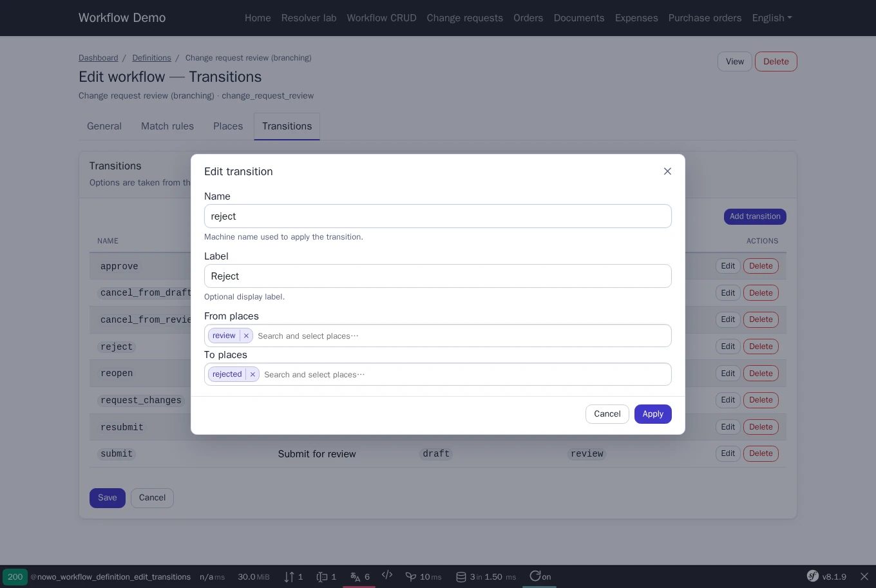Click the Add transition button
Viewport: 876px width, 588px height.
(x=755, y=216)
